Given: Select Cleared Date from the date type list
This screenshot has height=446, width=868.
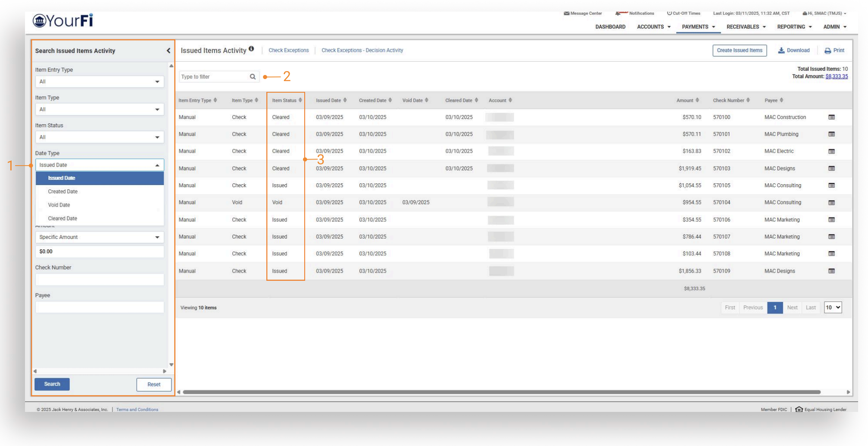Looking at the screenshot, I should tap(63, 219).
